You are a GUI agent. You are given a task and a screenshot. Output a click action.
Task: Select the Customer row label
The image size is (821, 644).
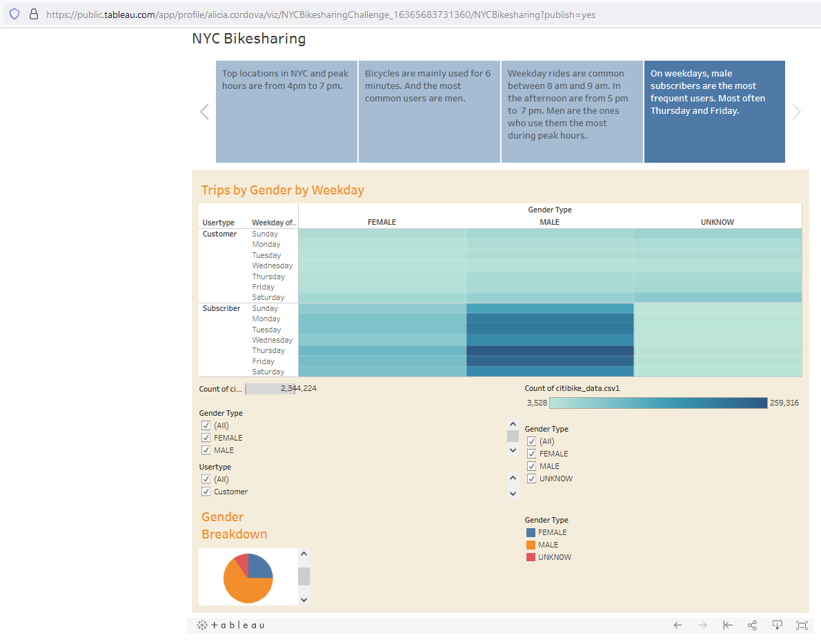pyautogui.click(x=219, y=234)
